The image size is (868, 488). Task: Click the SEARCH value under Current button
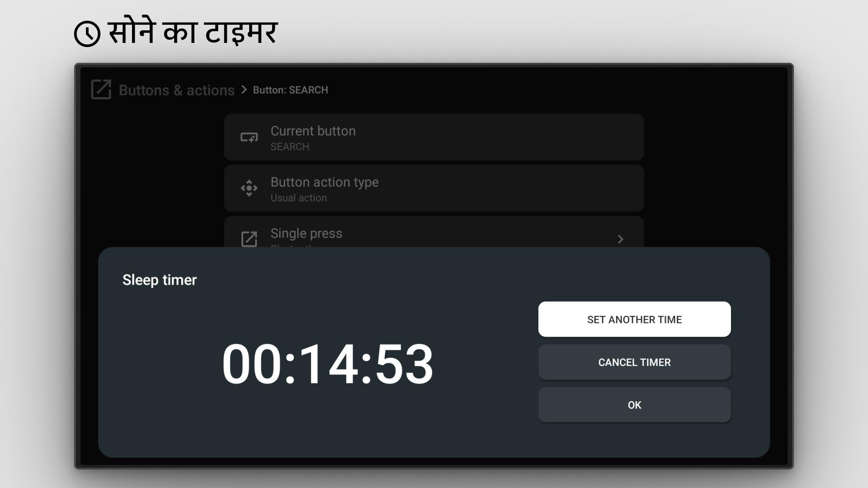(x=290, y=147)
